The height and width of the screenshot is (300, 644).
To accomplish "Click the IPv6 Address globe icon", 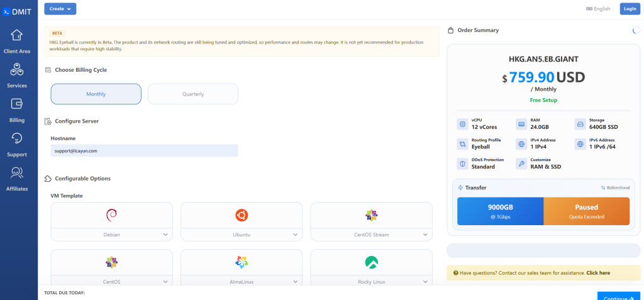I will point(580,144).
